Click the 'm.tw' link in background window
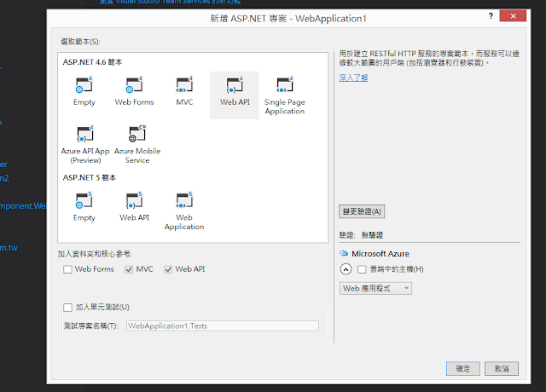 tap(9, 248)
